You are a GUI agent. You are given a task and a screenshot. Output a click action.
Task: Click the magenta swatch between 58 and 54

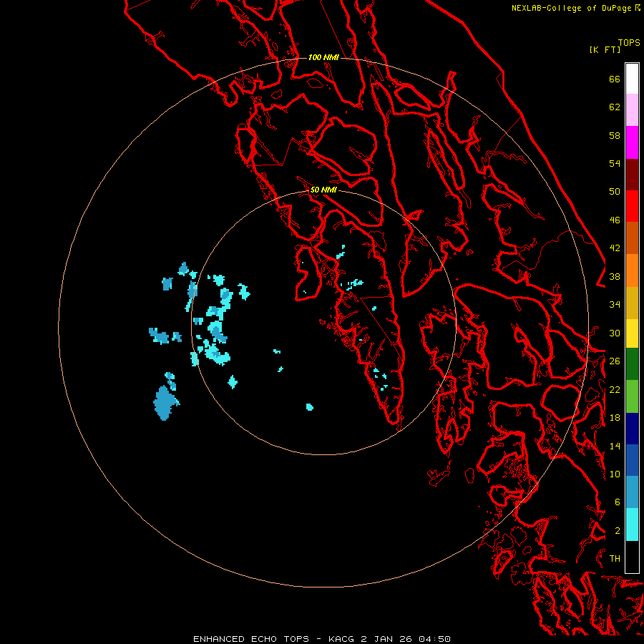(x=632, y=142)
